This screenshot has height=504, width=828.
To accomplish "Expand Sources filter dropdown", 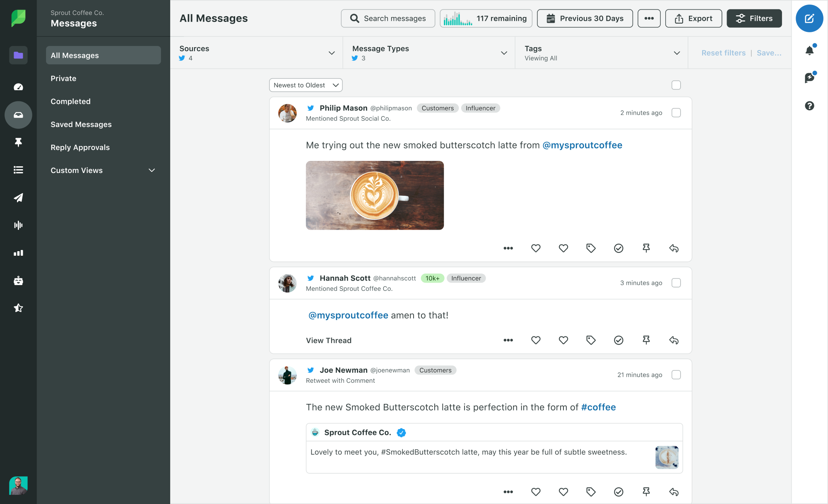I will [331, 53].
